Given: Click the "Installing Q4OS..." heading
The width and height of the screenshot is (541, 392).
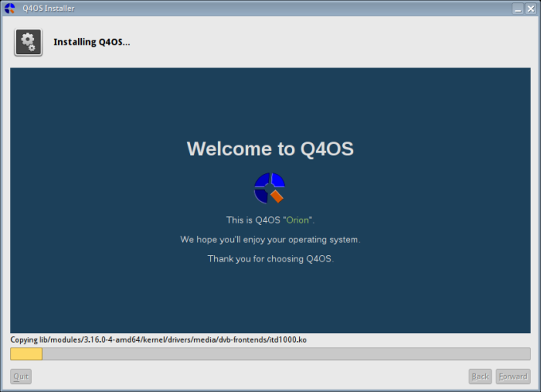Looking at the screenshot, I should point(91,42).
